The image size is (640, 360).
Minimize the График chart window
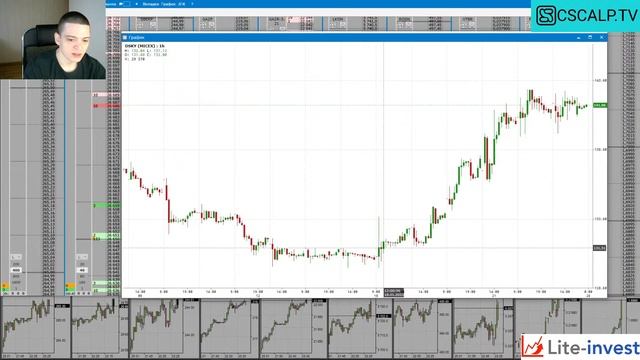[578, 38]
